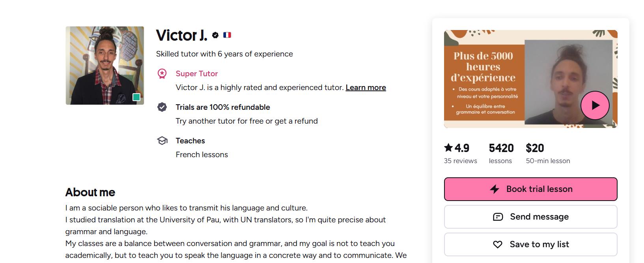Click the green online status indicator
644x263 pixels.
pyautogui.click(x=136, y=97)
